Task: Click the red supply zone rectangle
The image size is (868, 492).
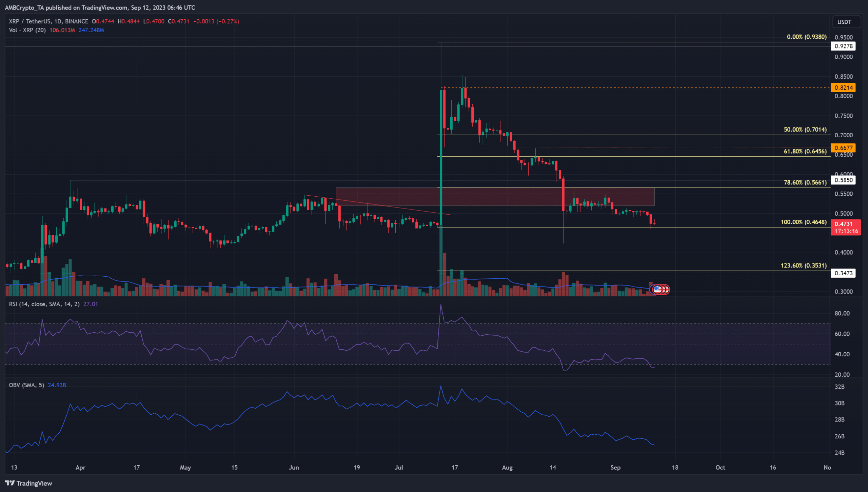Action: [495, 197]
